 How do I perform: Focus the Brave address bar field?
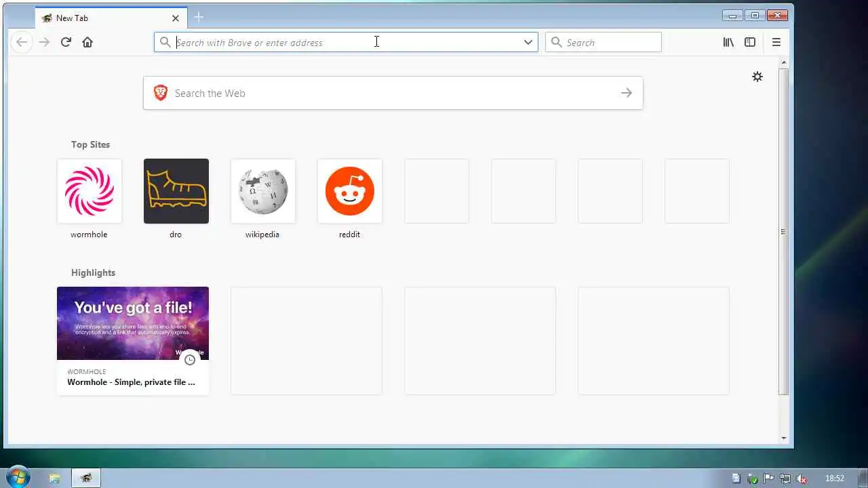(346, 42)
